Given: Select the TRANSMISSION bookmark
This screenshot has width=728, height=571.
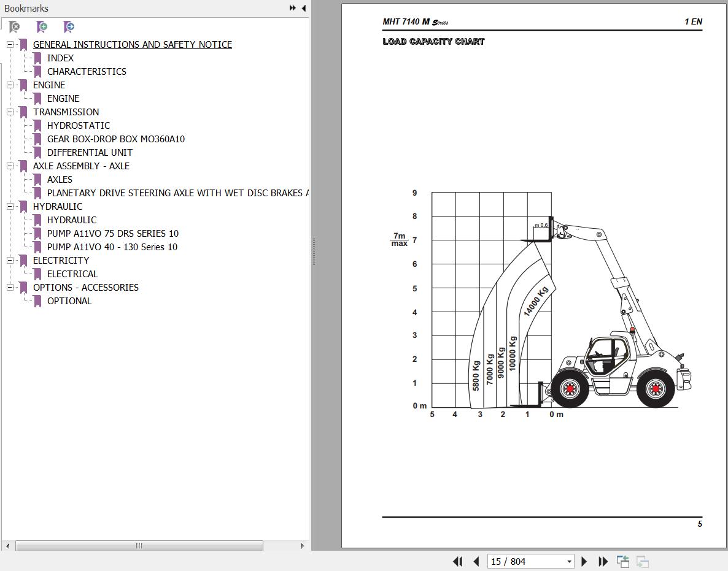Looking at the screenshot, I should click(x=66, y=112).
